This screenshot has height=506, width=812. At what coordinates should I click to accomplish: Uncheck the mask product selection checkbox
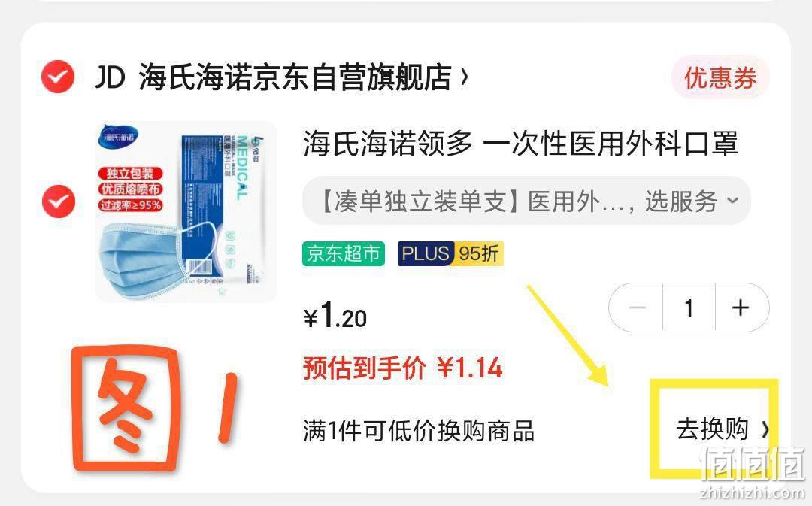tap(58, 201)
